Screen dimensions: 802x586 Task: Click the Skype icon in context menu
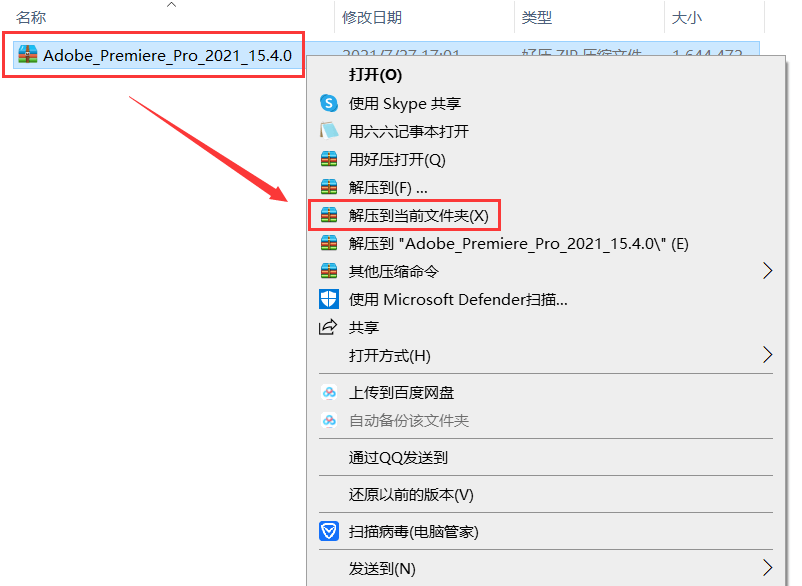pos(329,103)
